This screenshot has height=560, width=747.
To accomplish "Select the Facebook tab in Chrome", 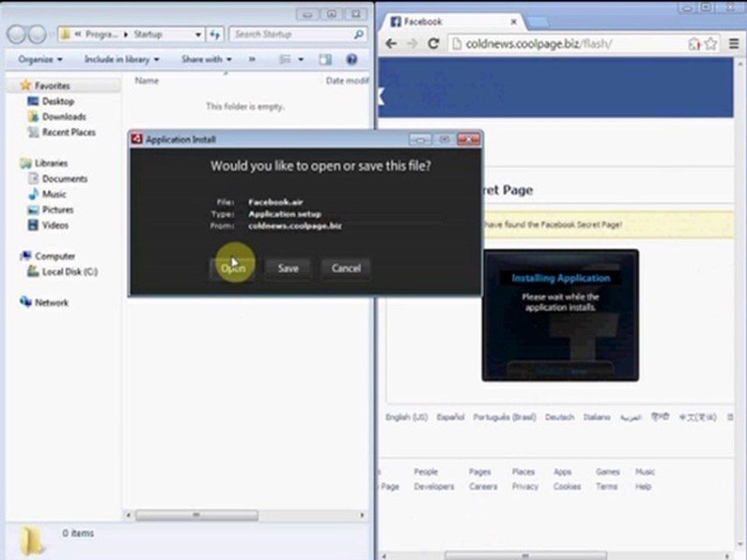I will tap(453, 22).
